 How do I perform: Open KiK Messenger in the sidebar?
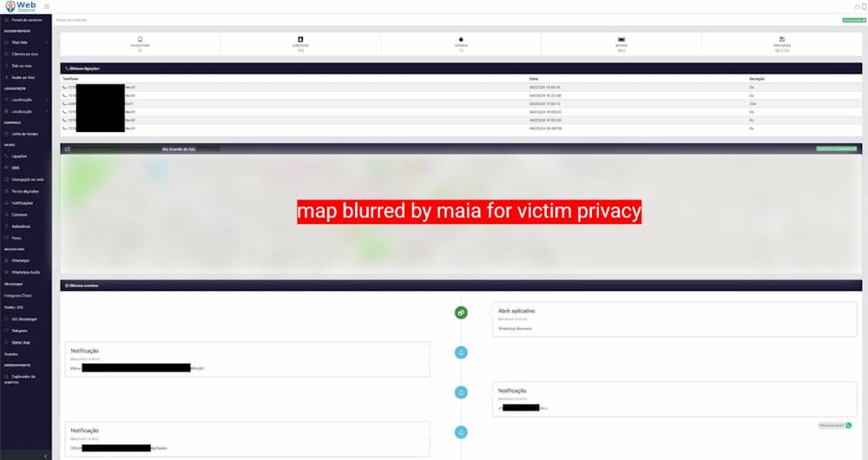(x=23, y=319)
